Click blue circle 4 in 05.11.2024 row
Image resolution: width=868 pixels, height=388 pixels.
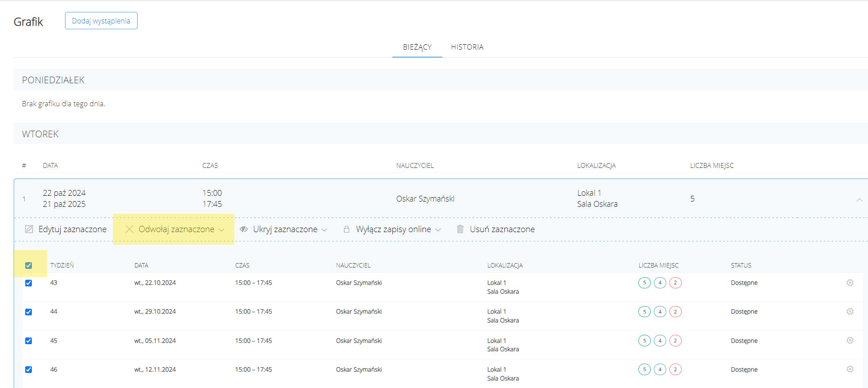coord(660,341)
